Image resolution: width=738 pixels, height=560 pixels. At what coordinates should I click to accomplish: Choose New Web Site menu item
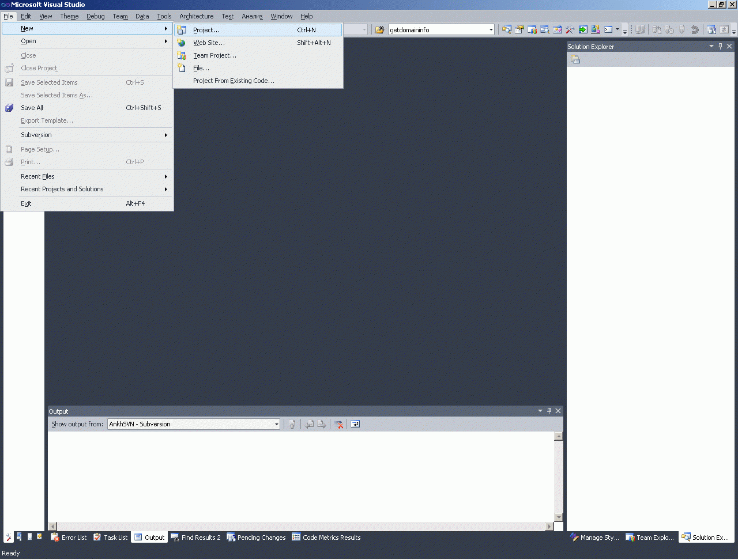click(x=258, y=43)
